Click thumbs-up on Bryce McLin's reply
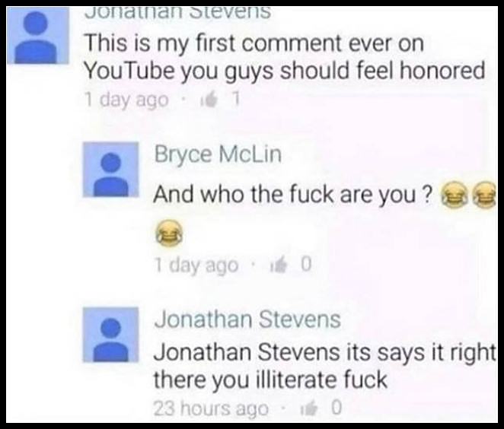The image size is (504, 429). [278, 265]
